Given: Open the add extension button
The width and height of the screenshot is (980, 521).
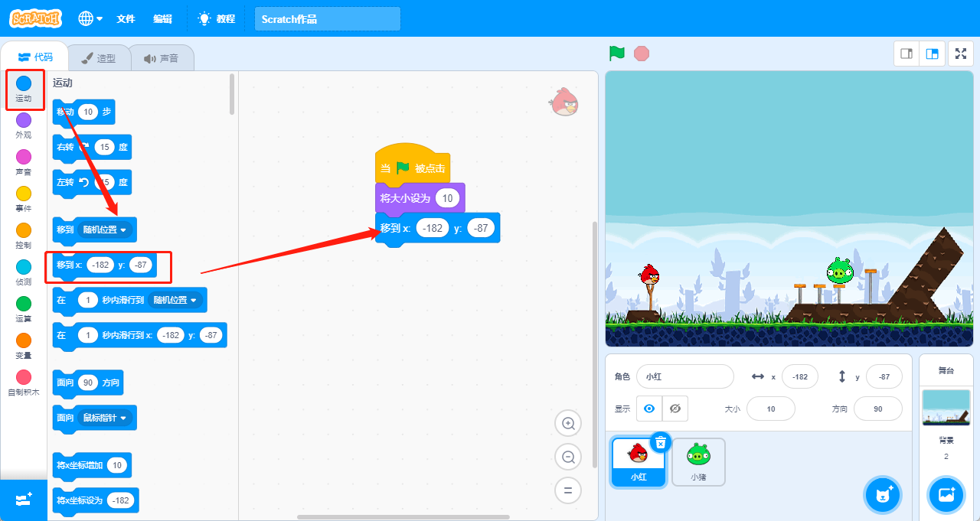Looking at the screenshot, I should coord(24,500).
